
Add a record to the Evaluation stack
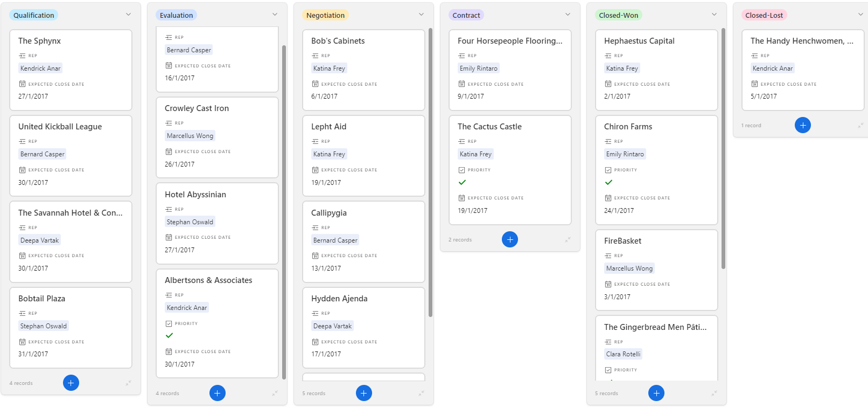218,393
